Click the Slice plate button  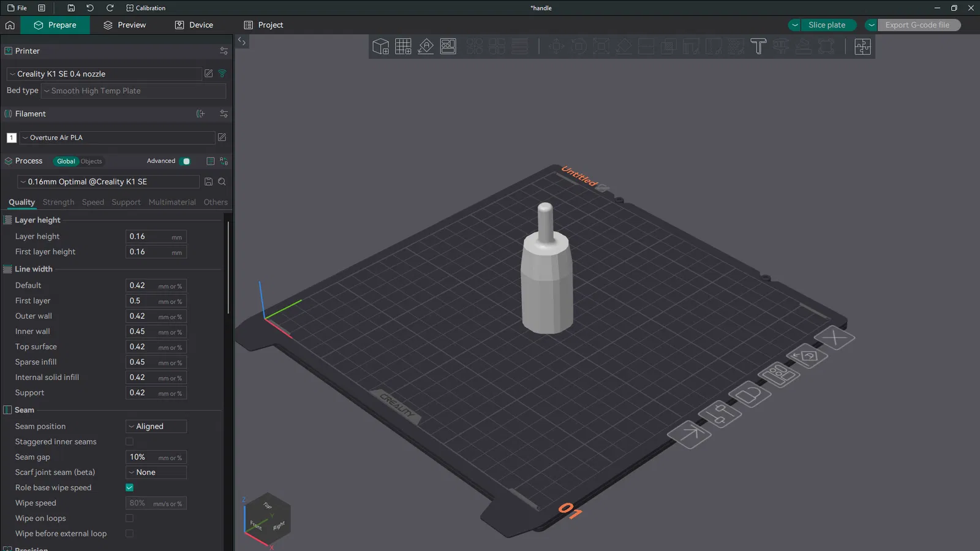click(826, 25)
